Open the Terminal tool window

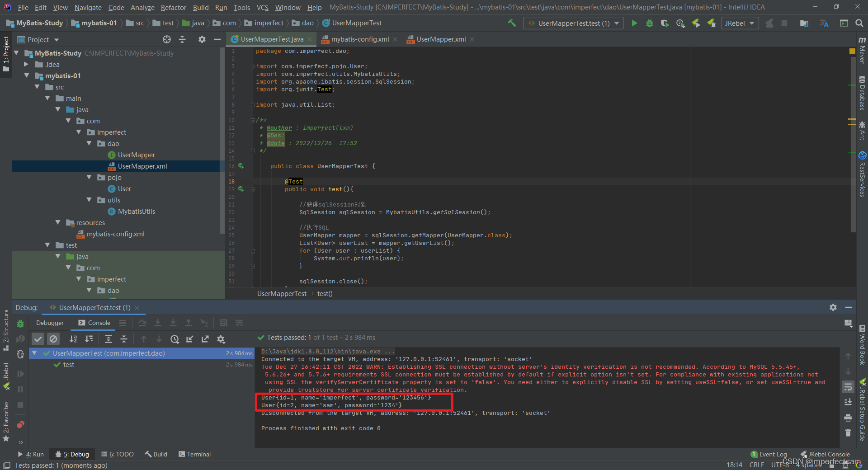(x=194, y=454)
